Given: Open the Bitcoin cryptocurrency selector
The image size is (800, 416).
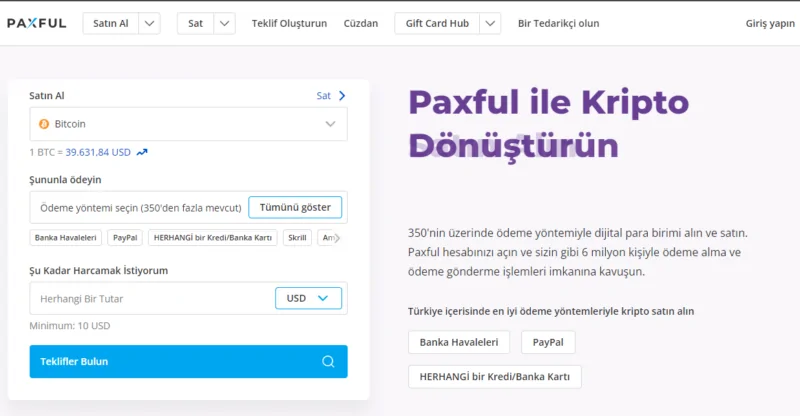Looking at the screenshot, I should 188,124.
